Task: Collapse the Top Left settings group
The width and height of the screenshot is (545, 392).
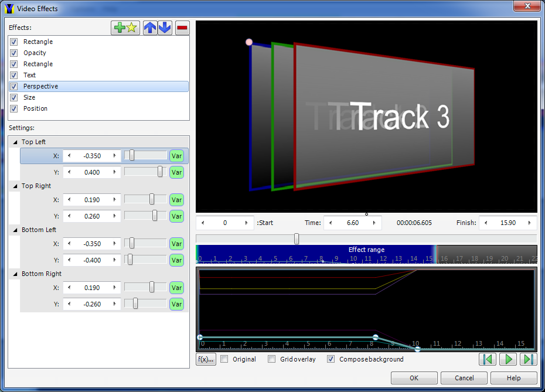Action: [15, 142]
